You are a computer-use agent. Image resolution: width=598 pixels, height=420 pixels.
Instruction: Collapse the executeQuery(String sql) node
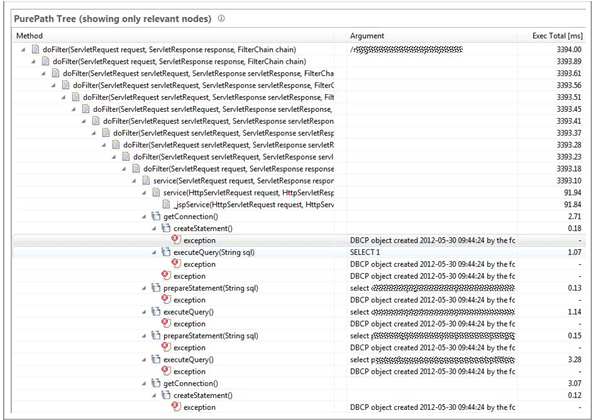click(154, 253)
